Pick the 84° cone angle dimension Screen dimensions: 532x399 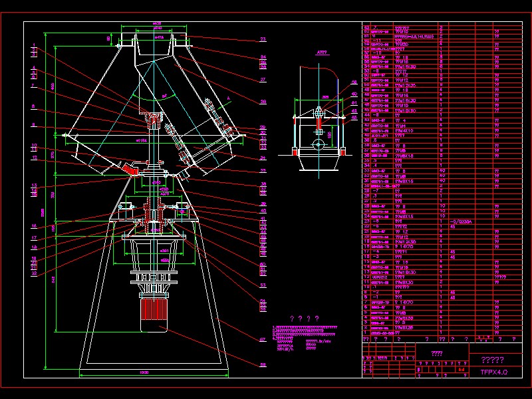(164, 96)
